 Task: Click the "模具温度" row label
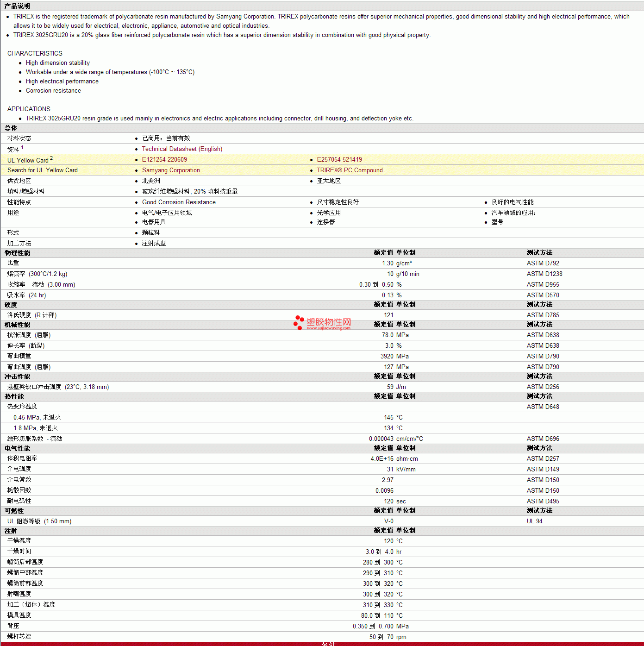coord(19,616)
